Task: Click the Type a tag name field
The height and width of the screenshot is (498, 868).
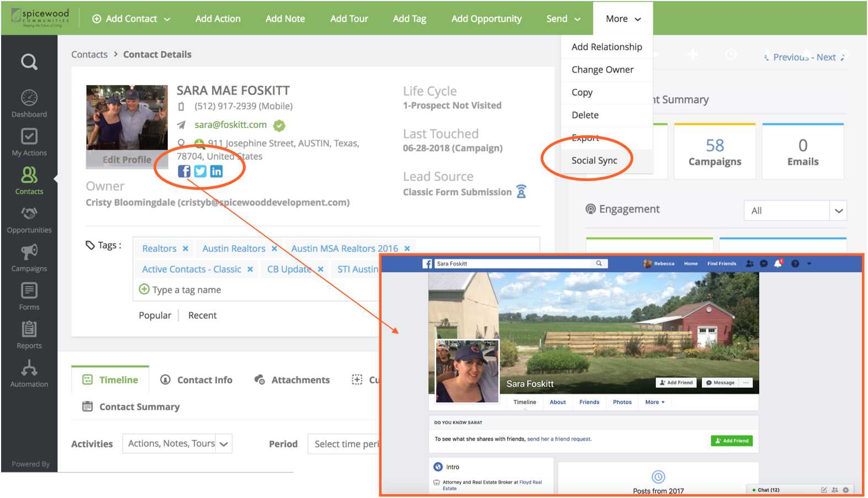Action: coord(187,290)
